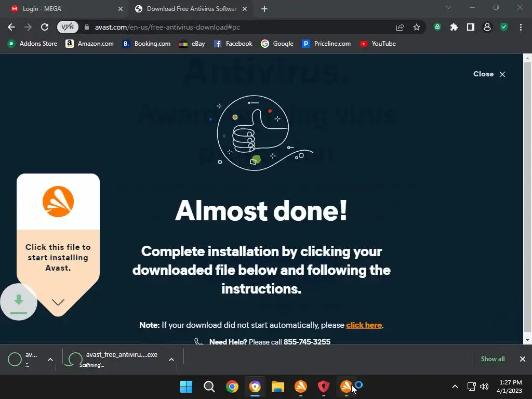Bookmark this page with the star icon

click(x=417, y=27)
